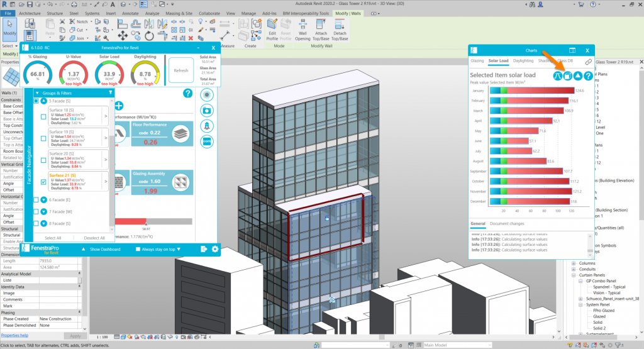
Task: Click the Charts help question mark icon
Action: click(x=588, y=75)
